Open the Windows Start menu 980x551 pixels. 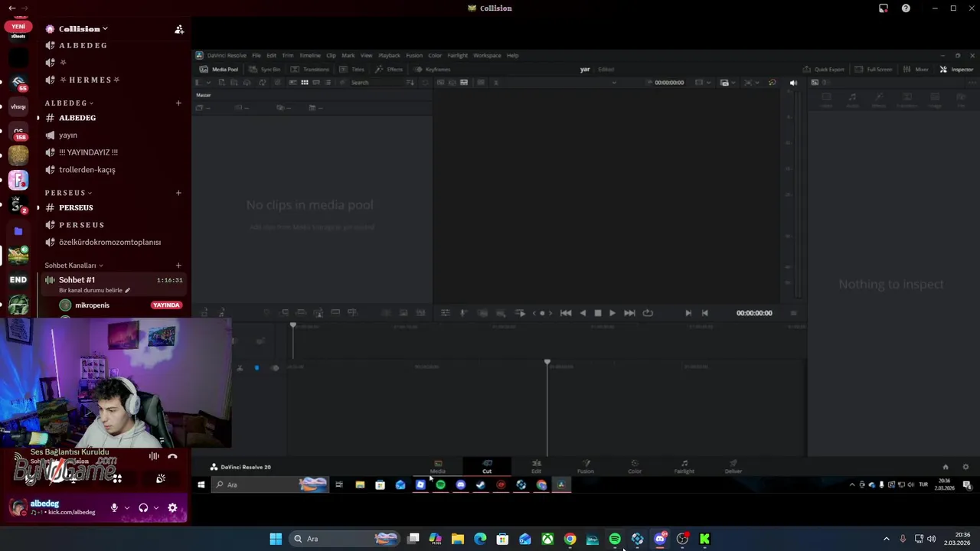276,539
